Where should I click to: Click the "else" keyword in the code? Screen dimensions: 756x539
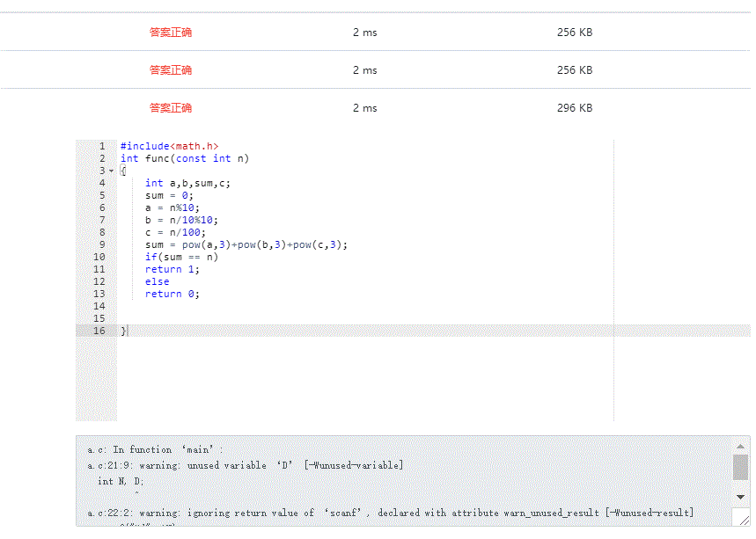pos(158,281)
